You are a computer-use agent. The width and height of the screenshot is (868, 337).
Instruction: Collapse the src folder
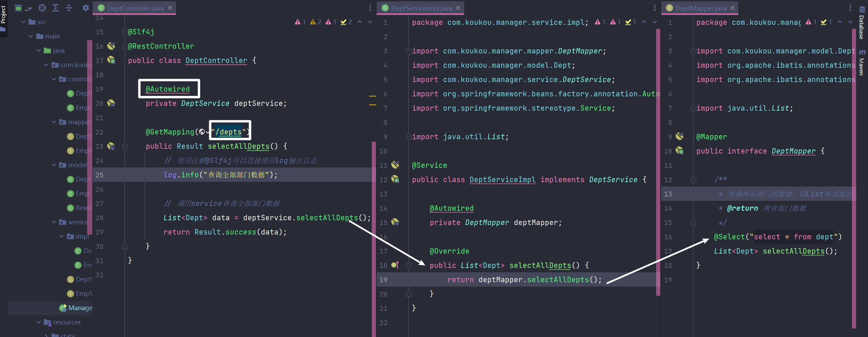coord(23,22)
